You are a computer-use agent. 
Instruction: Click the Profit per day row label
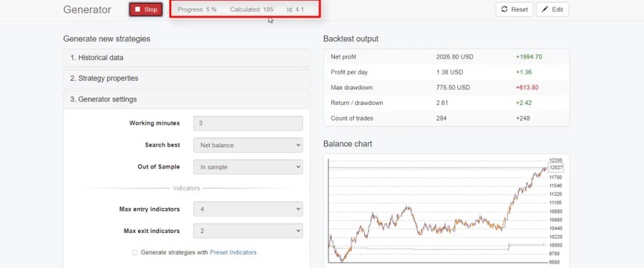click(349, 72)
